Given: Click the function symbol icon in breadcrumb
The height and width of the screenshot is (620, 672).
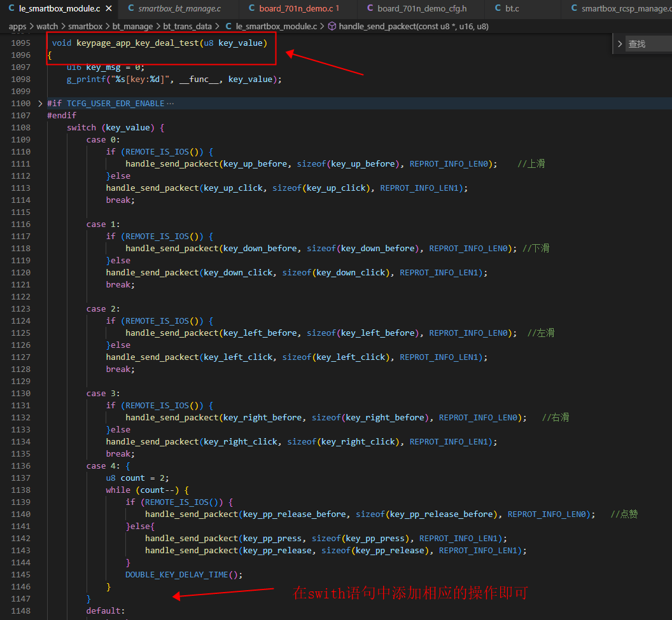Looking at the screenshot, I should point(332,26).
